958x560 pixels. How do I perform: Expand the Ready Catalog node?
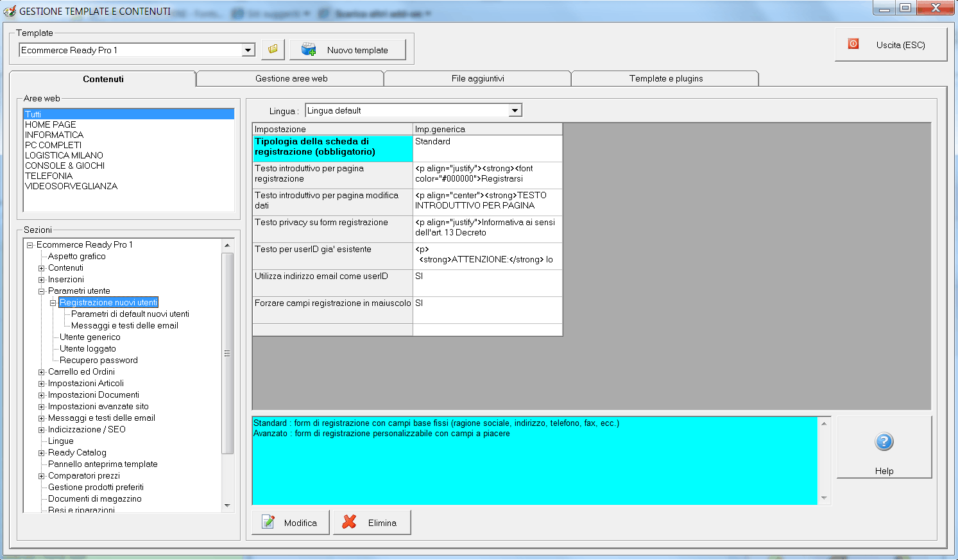[41, 453]
